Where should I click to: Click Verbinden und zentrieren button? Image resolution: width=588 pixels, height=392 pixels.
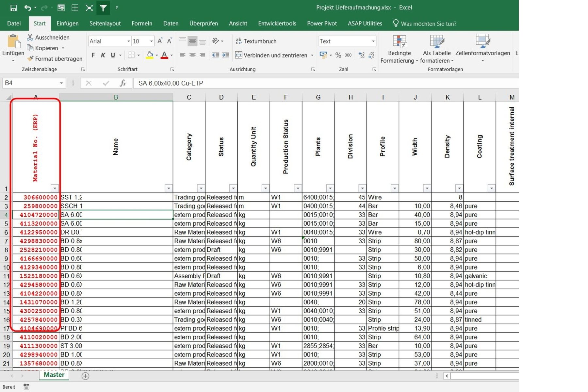271,55
